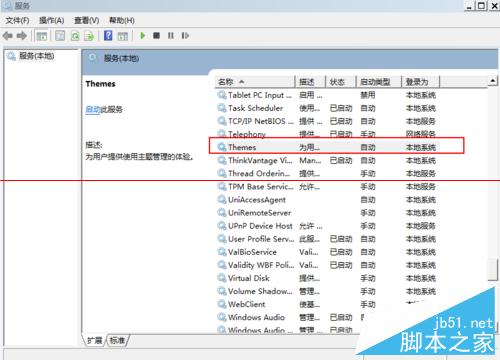Click 已启动 status in User Profile Service row
Image resolution: width=500 pixels, height=360 pixels.
pos(341,239)
